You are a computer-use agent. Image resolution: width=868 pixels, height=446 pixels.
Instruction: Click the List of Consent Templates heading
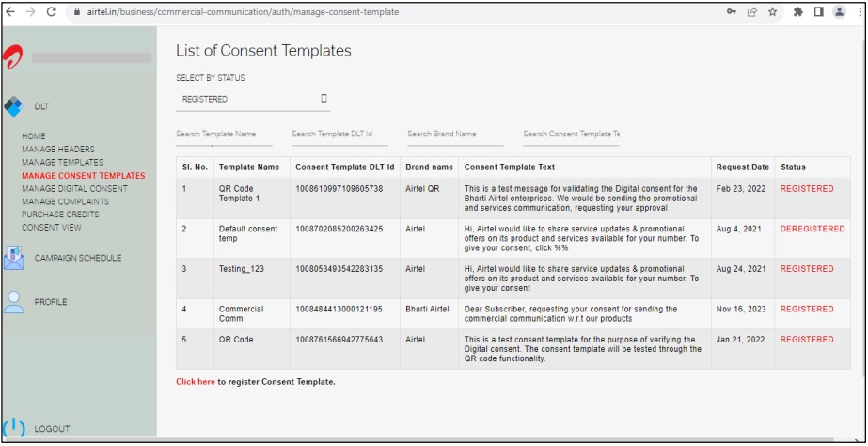click(x=263, y=51)
